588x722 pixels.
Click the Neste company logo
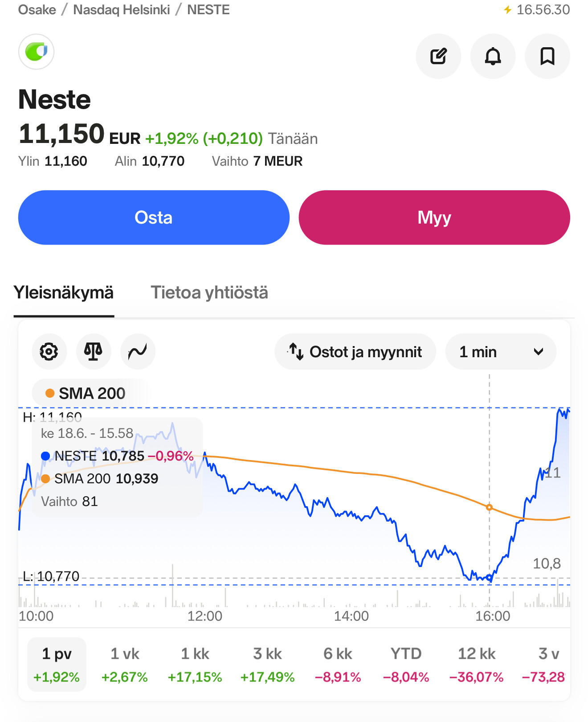coord(36,52)
